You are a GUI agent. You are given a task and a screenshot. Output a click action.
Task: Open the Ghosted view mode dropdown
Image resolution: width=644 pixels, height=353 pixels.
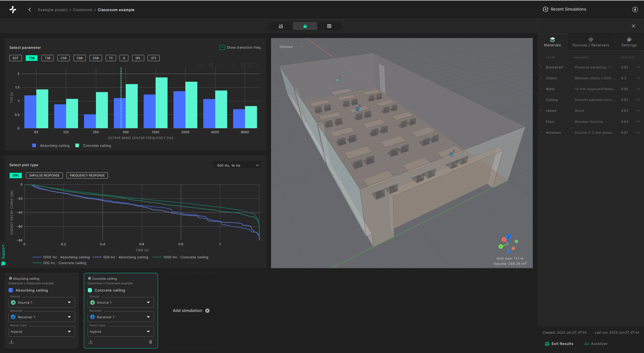[291, 47]
